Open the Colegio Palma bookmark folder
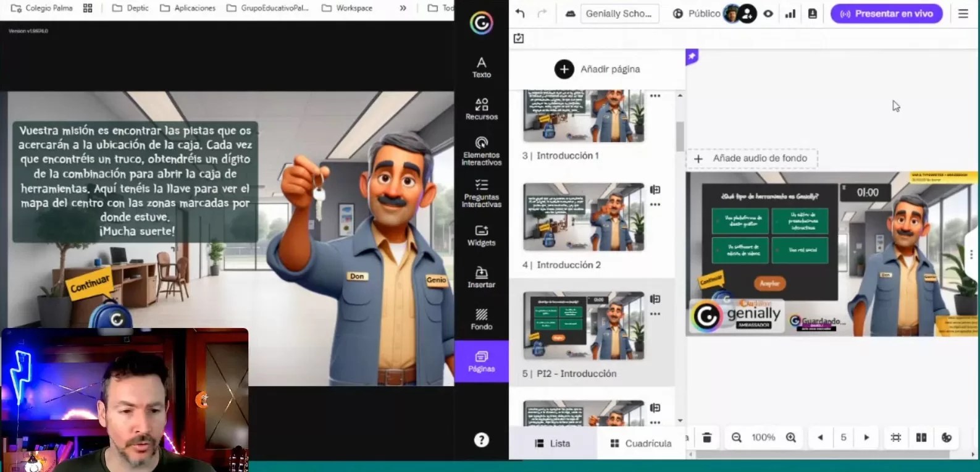 [42, 8]
